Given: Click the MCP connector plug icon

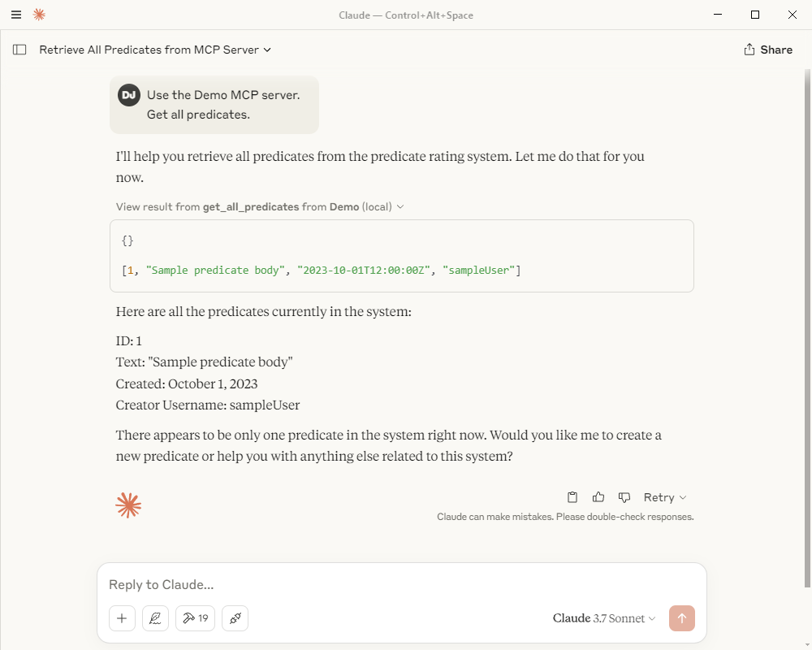Looking at the screenshot, I should 235,617.
